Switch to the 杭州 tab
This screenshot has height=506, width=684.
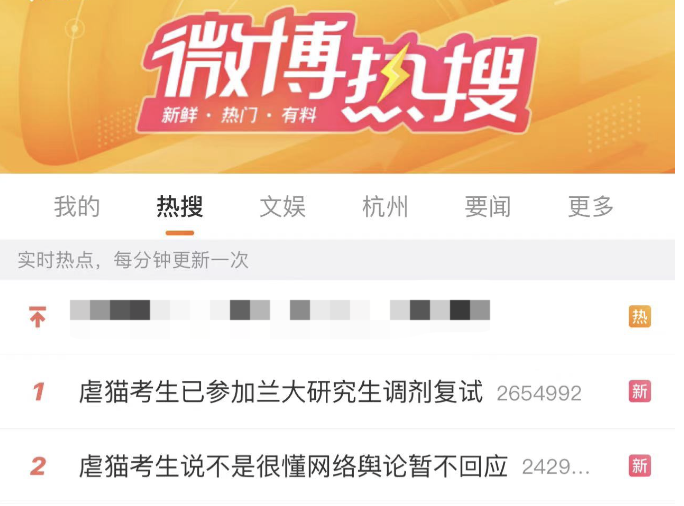pyautogui.click(x=385, y=206)
